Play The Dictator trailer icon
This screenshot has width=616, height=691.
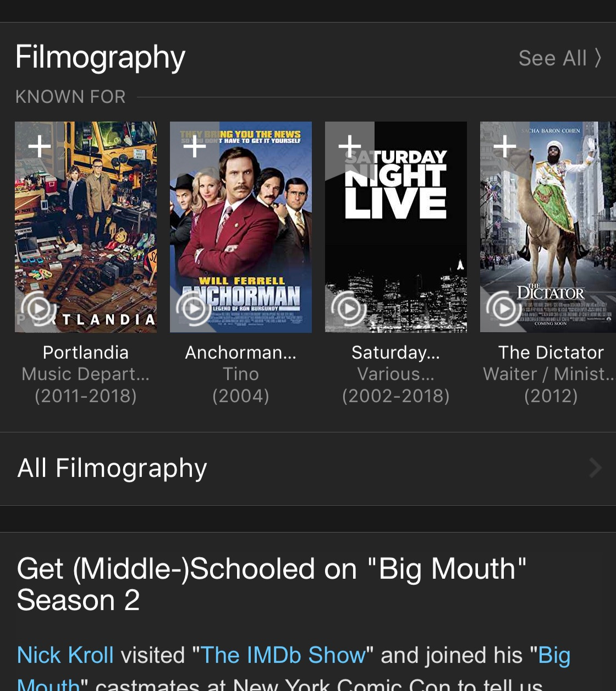(x=504, y=309)
